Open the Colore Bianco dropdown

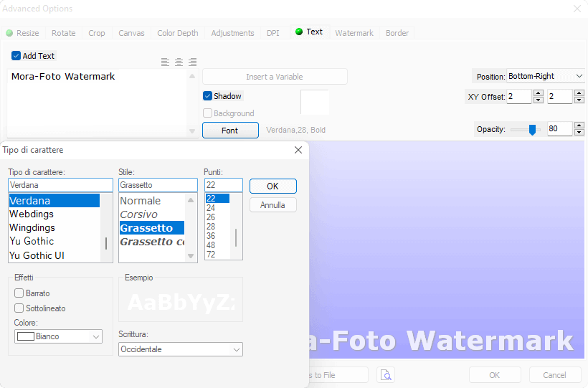[59, 336]
